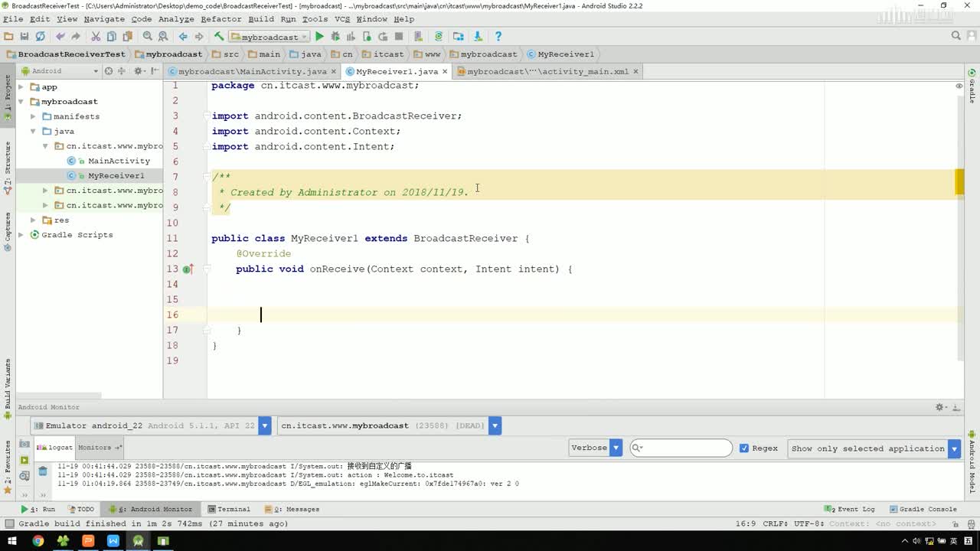980x551 pixels.
Task: Undo the last action
Action: click(60, 36)
